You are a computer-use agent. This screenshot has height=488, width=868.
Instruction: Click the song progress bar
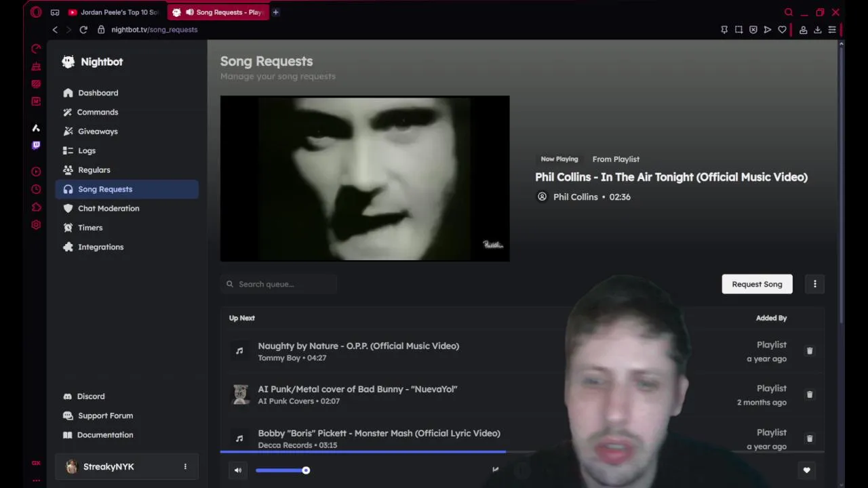tap(522, 451)
